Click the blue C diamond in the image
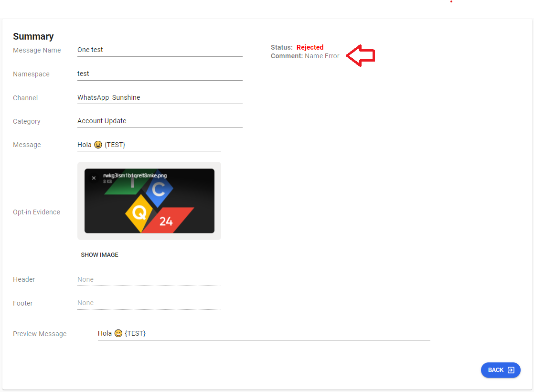This screenshot has width=534, height=392. (x=159, y=190)
